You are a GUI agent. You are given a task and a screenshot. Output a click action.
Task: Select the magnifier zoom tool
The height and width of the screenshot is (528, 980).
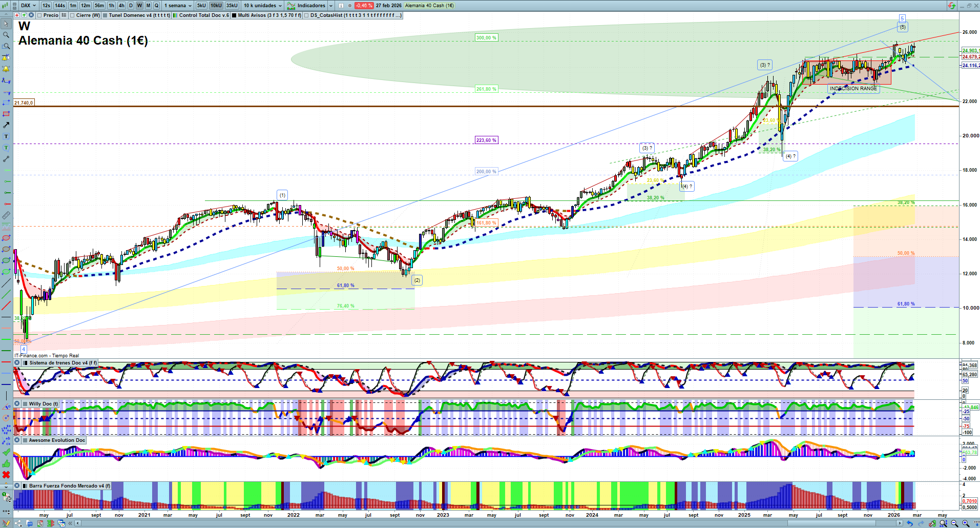pyautogui.click(x=6, y=35)
